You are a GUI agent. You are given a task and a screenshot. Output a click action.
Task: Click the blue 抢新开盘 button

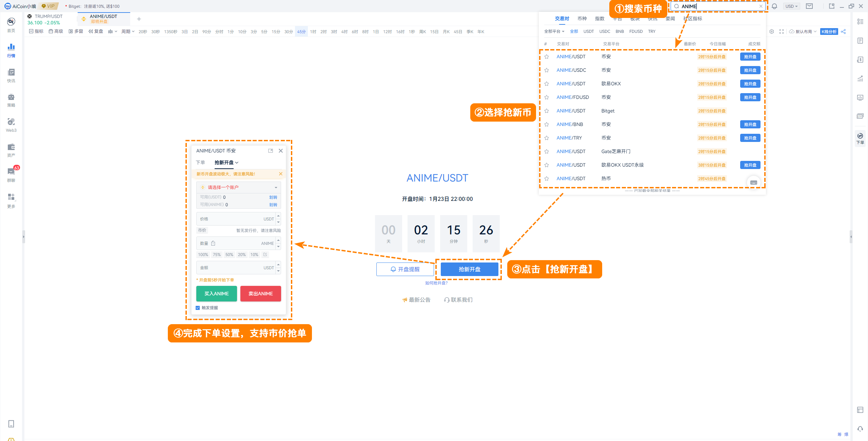click(470, 269)
